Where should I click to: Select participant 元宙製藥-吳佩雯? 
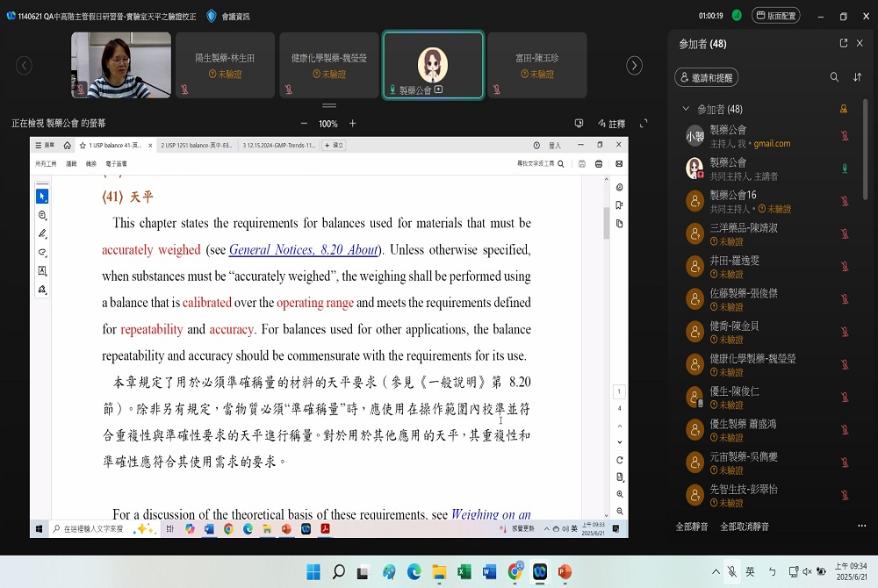[x=767, y=463]
